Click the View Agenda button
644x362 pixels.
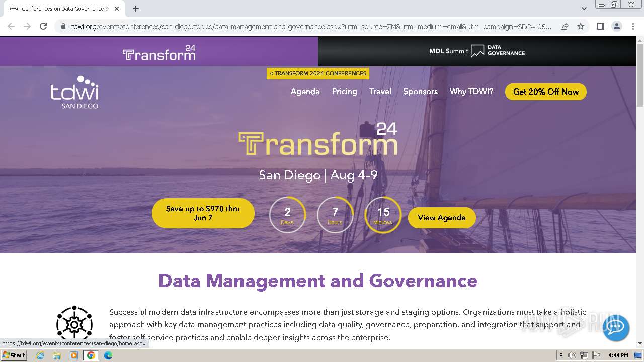coord(442,218)
